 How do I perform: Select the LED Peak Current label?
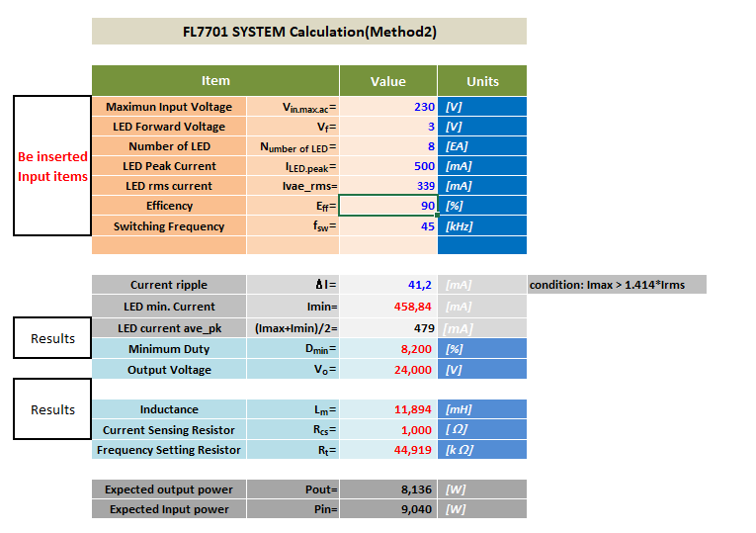click(169, 166)
